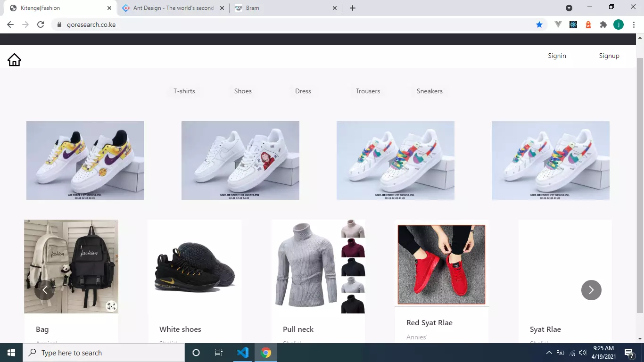Open Chrome profile avatar 'j'
The width and height of the screenshot is (644, 362).
click(x=619, y=25)
